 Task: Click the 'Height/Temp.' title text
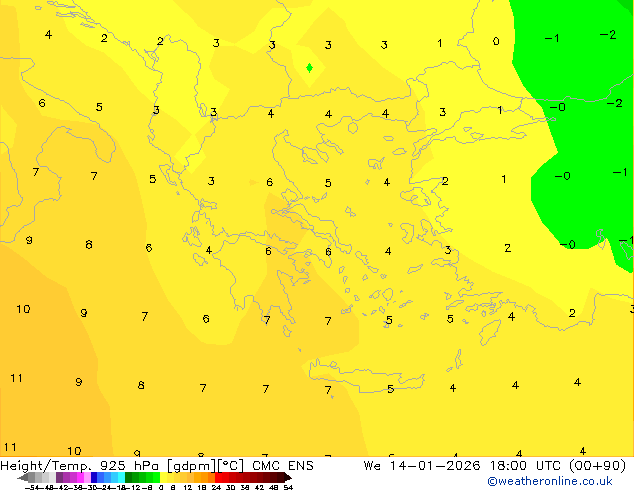pos(46,466)
